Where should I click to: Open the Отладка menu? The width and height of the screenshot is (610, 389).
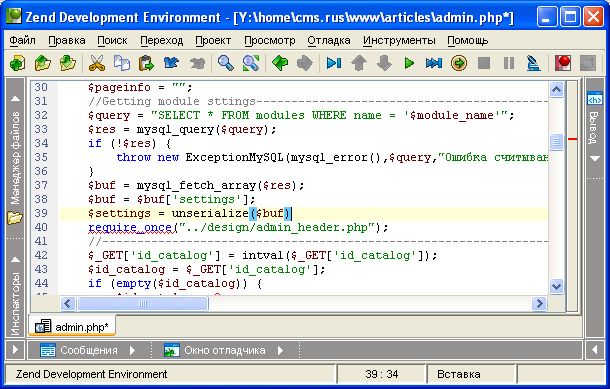329,40
